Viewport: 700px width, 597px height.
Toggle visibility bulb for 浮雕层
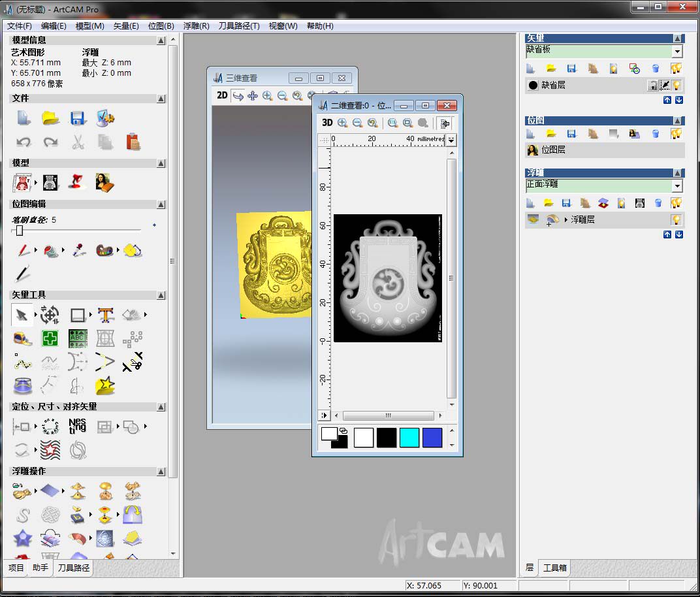[676, 219]
